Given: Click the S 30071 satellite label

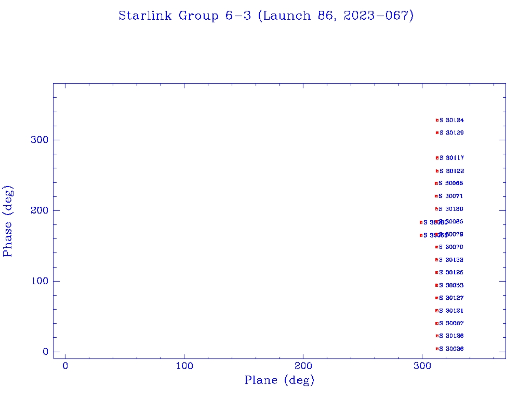Looking at the screenshot, I should click(451, 196).
